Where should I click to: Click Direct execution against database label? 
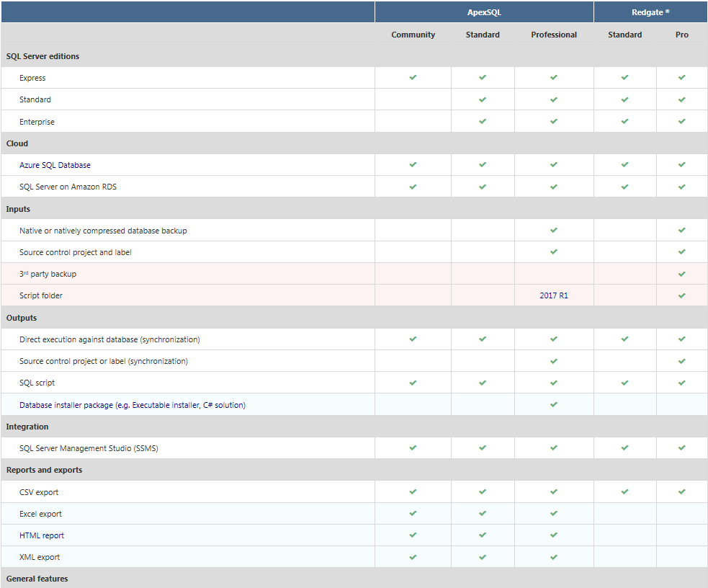point(109,339)
